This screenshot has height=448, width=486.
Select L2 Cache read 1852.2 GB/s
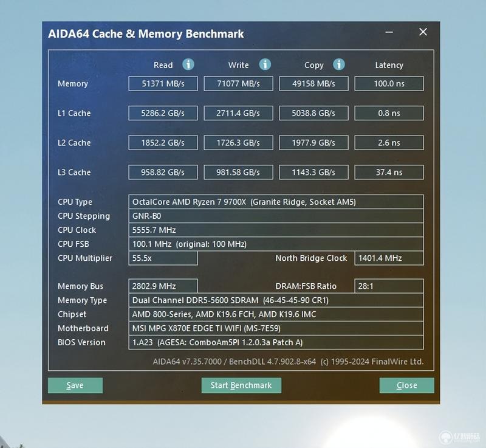pos(163,143)
